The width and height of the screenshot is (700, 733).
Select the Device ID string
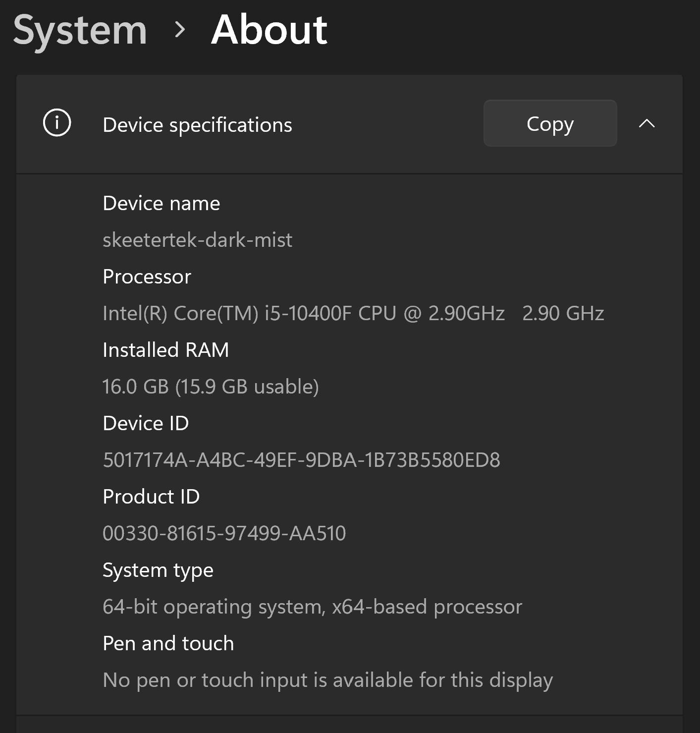(302, 460)
